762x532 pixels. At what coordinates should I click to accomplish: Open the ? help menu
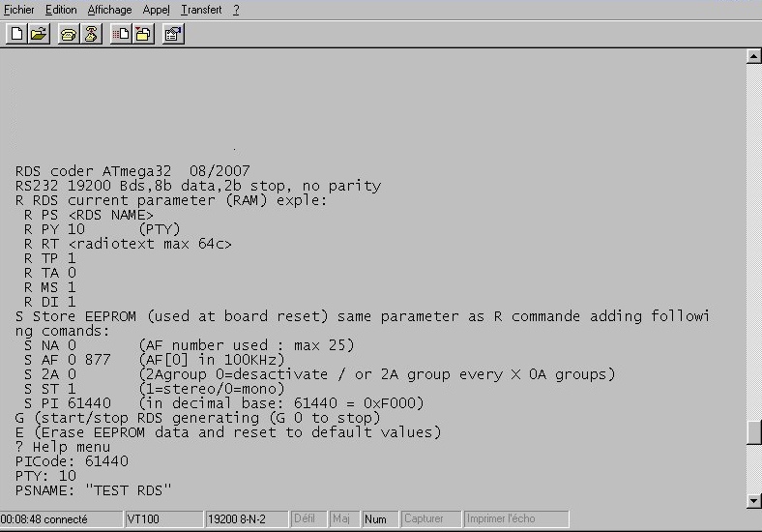236,10
